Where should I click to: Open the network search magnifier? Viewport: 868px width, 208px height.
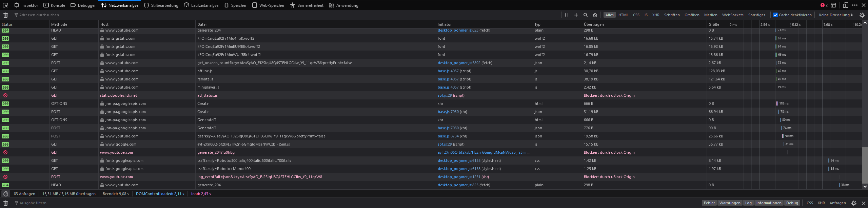586,15
